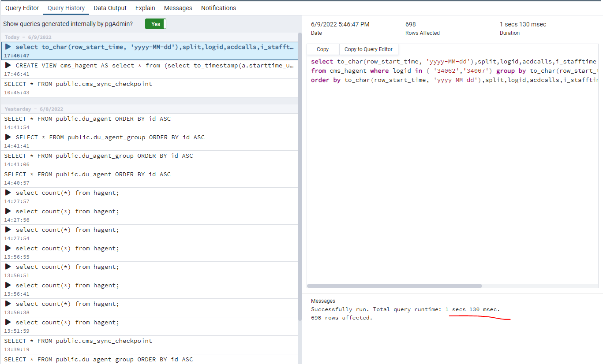
Task: Click the arrow icon on the 14:27:54 query entry
Action: tap(8, 230)
